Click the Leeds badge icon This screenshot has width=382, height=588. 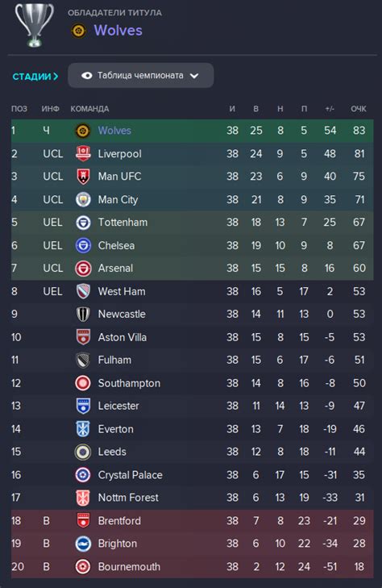pyautogui.click(x=83, y=452)
